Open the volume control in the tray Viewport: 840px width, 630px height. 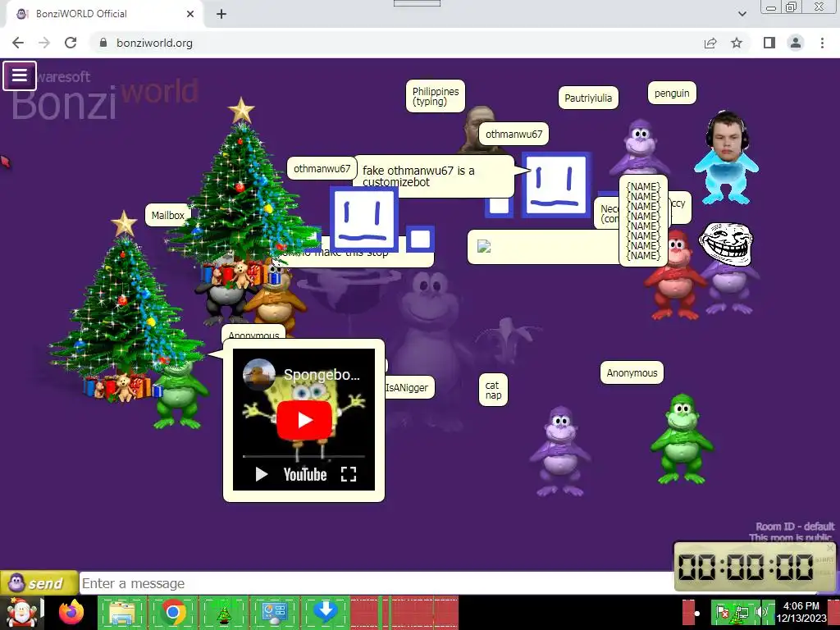pos(761,612)
